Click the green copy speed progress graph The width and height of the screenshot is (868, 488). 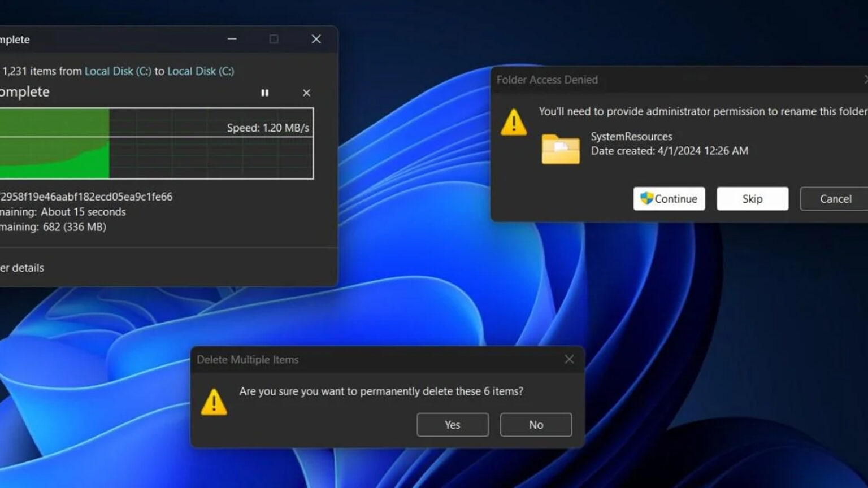pyautogui.click(x=156, y=143)
